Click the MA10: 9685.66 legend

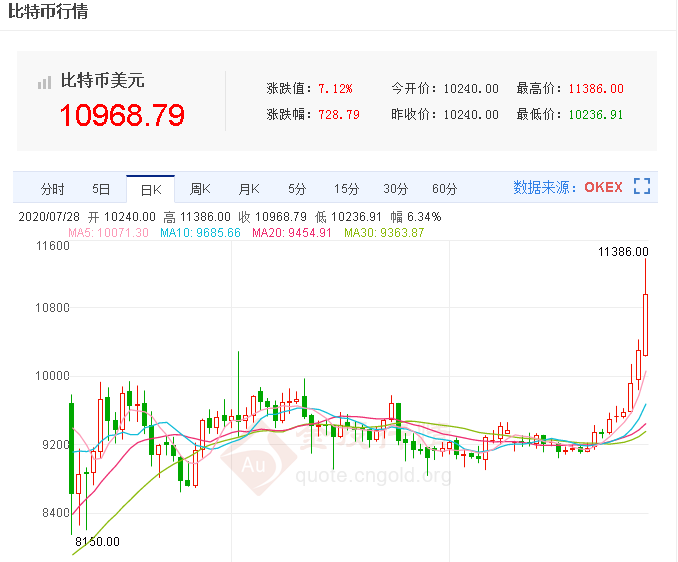point(200,233)
